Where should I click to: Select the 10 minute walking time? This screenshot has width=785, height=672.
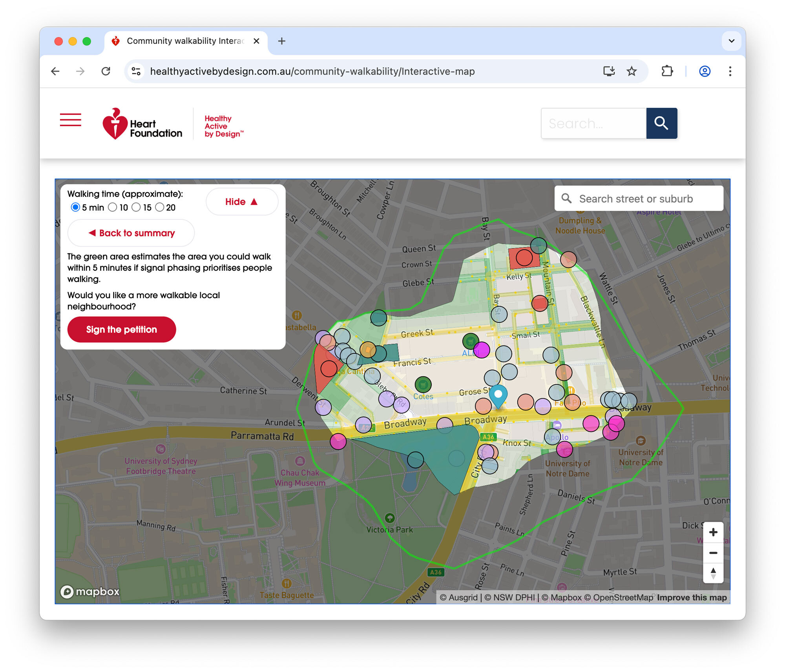(x=113, y=208)
